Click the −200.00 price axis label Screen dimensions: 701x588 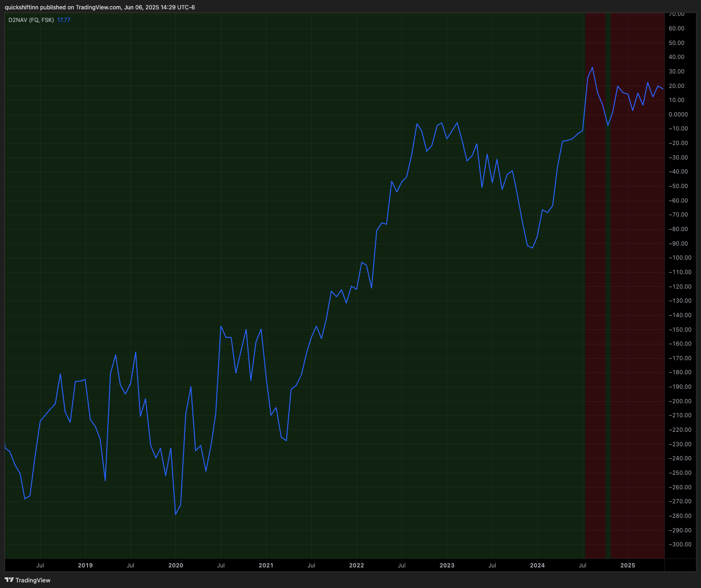point(680,401)
